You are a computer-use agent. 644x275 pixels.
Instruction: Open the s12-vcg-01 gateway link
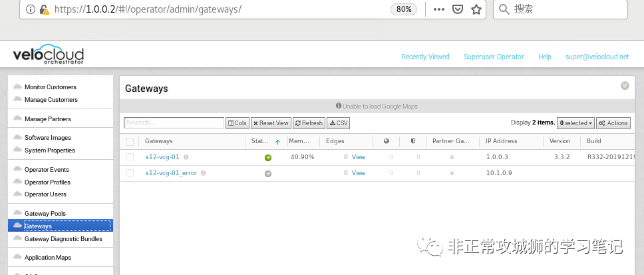(162, 157)
